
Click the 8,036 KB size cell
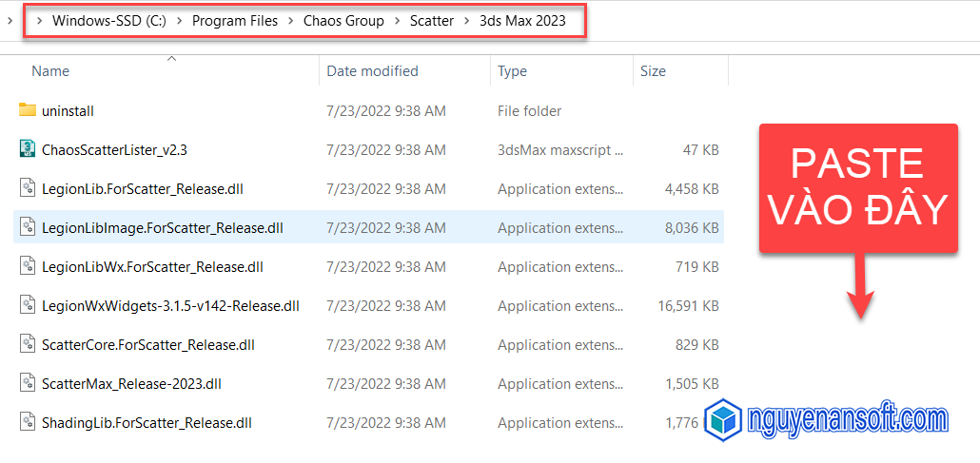[693, 228]
